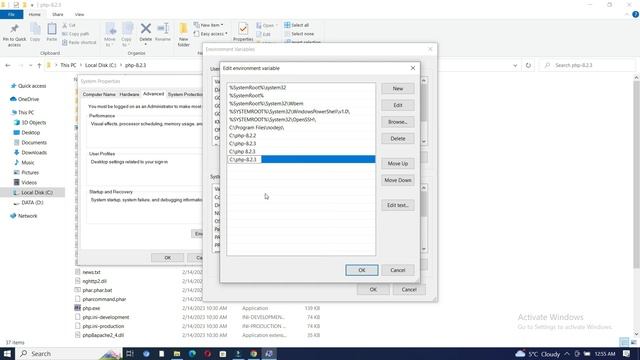This screenshot has height=360, width=640.
Task: Open the New item dropdown
Action: pos(209,25)
